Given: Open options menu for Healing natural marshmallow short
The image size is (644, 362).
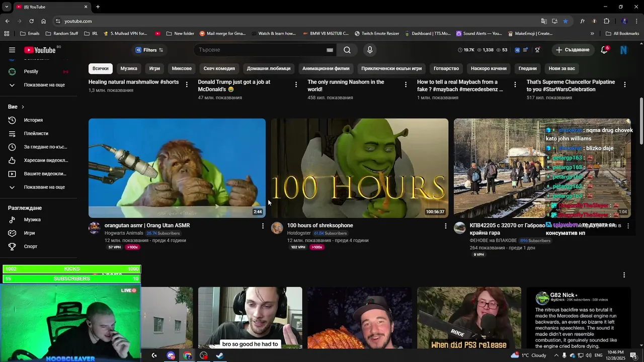Looking at the screenshot, I should pos(187,84).
